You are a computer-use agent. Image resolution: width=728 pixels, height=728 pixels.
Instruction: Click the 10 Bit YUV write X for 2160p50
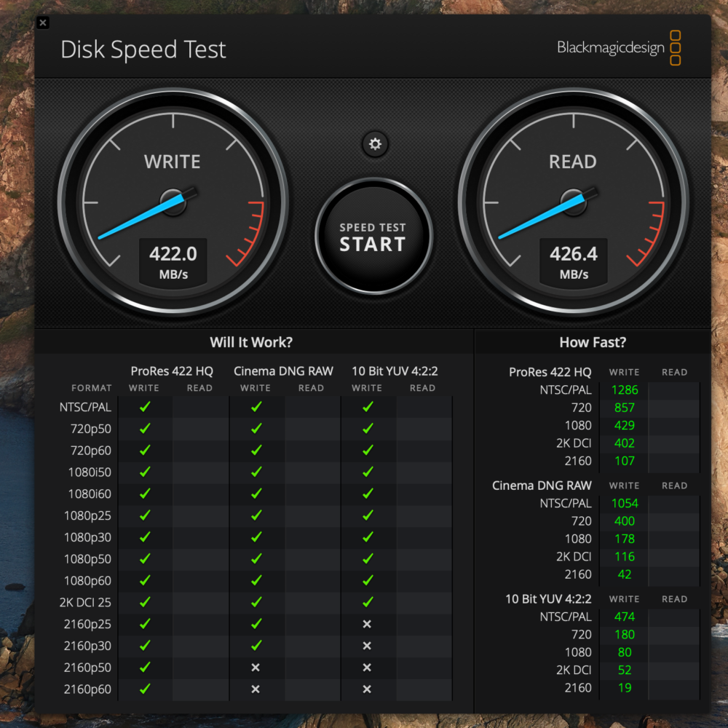[367, 667]
